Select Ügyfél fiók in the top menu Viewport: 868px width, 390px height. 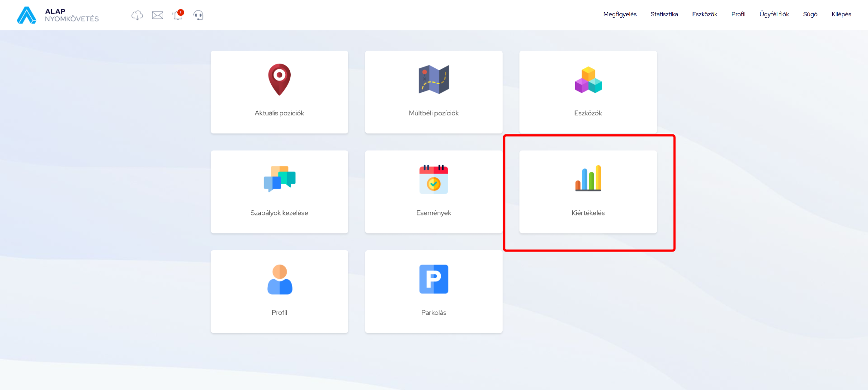tap(774, 14)
